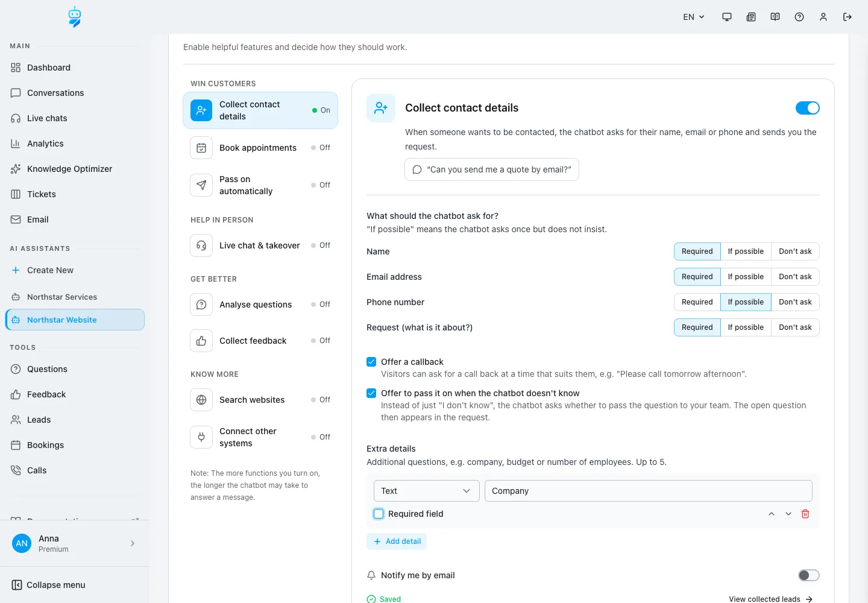The width and height of the screenshot is (868, 603).
Task: Click the logout icon
Action: click(x=848, y=17)
